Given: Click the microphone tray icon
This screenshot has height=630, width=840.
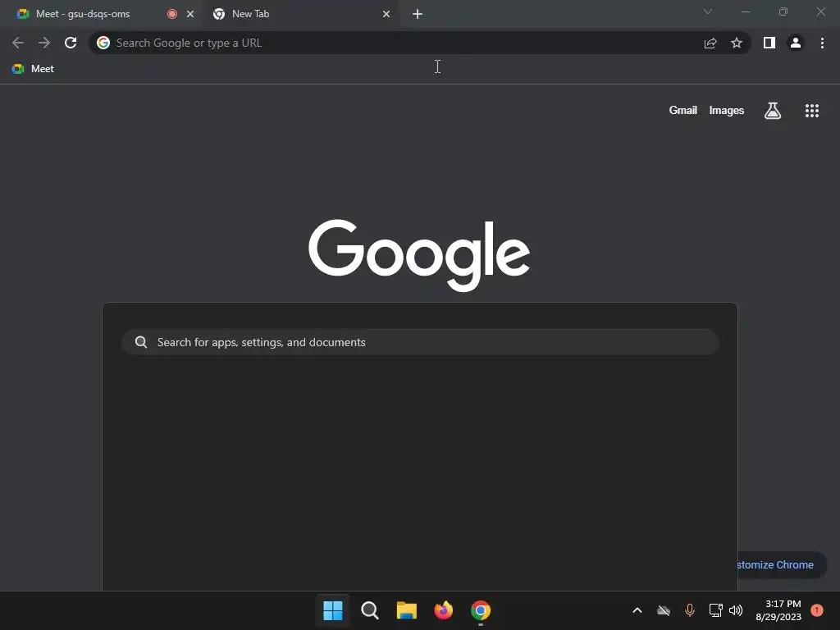Looking at the screenshot, I should pos(689,610).
